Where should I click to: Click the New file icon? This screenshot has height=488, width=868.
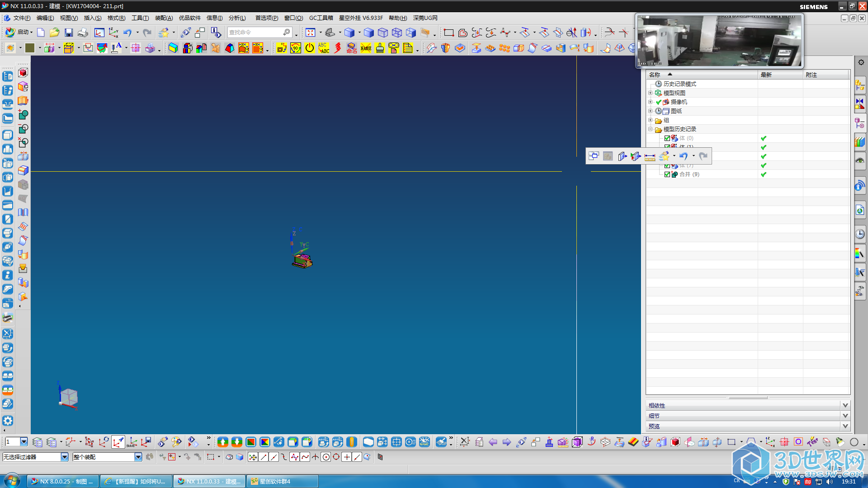click(x=41, y=33)
